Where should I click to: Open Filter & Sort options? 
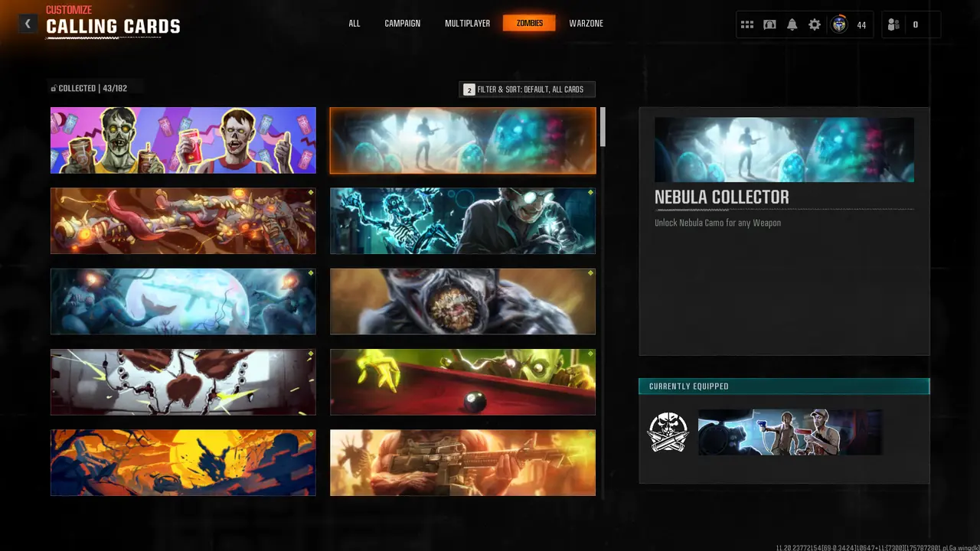[528, 90]
